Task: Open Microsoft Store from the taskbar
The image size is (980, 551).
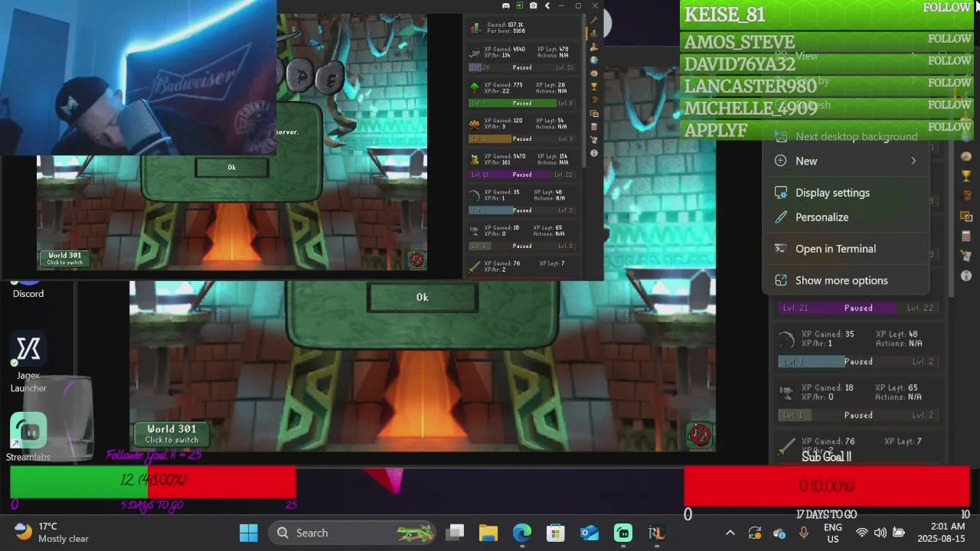Action: [x=556, y=533]
